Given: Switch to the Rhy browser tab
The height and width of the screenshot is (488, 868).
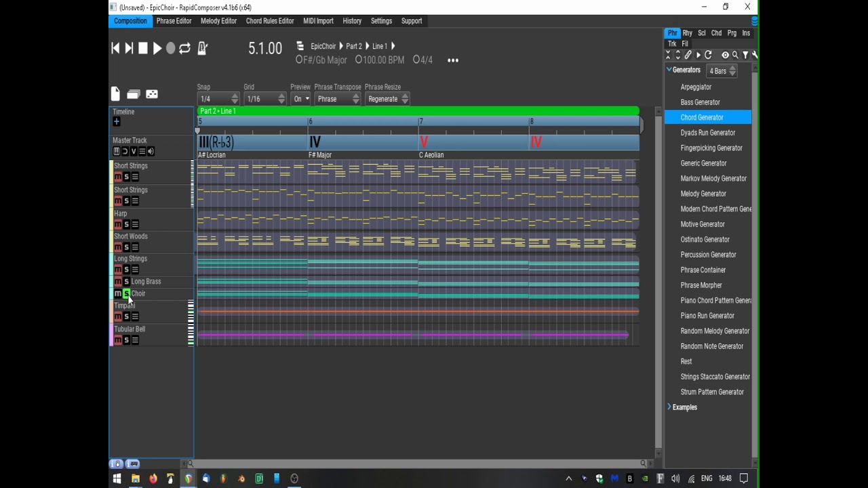Looking at the screenshot, I should (687, 33).
